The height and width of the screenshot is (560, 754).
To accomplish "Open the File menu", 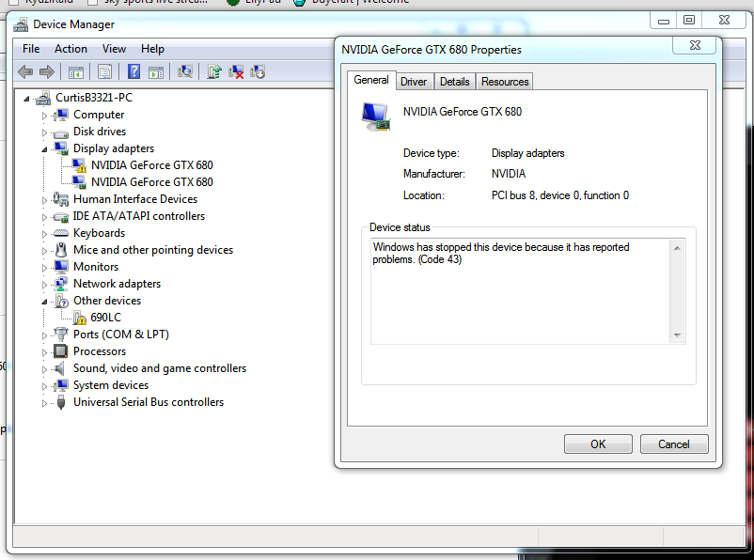I will coord(31,49).
